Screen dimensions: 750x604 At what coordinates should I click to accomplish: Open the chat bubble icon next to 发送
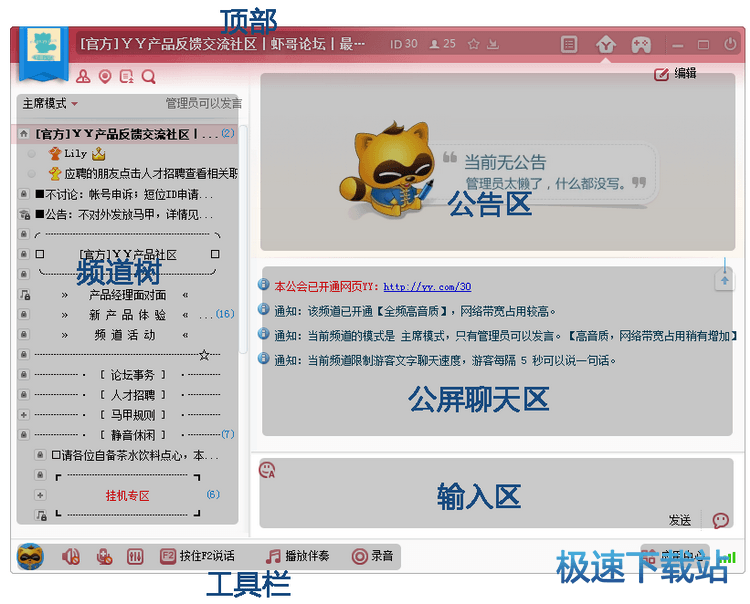(720, 520)
